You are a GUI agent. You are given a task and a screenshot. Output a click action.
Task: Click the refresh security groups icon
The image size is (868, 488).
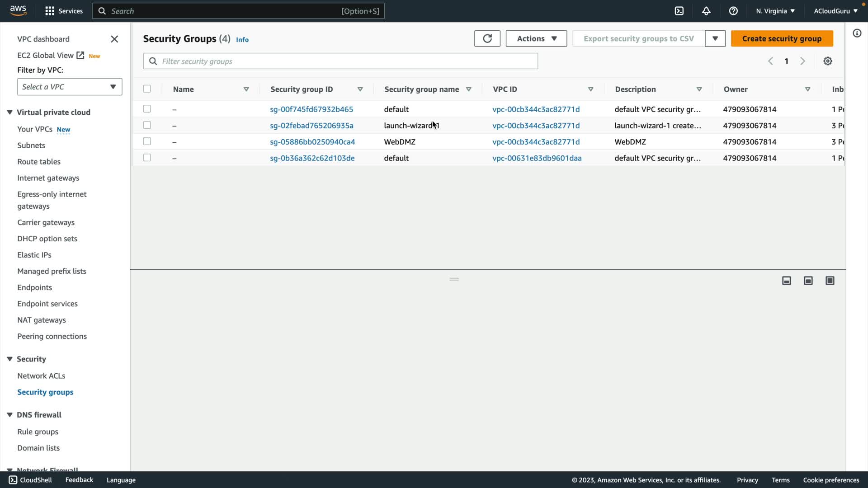(487, 38)
